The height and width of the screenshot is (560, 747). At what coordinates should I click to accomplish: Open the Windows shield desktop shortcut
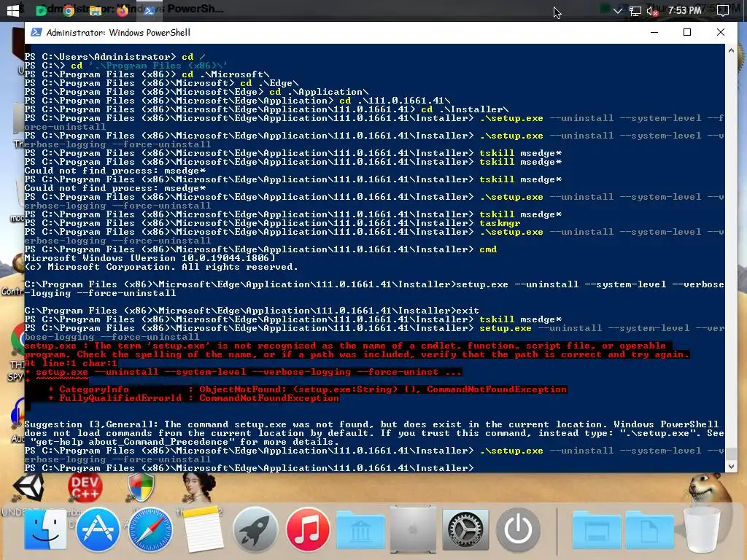[141, 487]
